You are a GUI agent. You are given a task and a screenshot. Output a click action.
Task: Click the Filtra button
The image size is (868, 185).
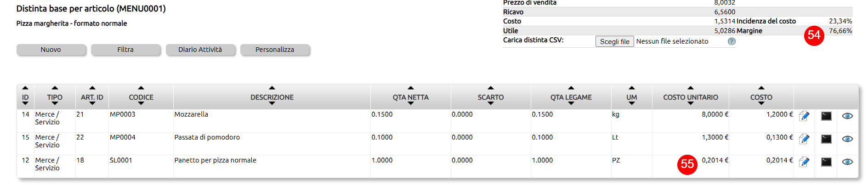click(x=125, y=50)
